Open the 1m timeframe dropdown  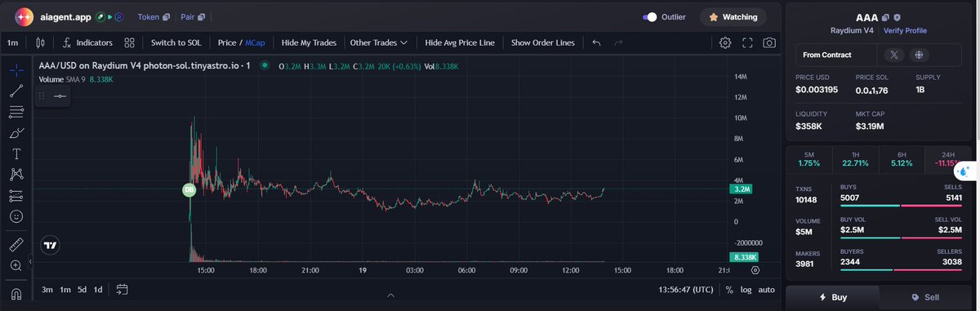coord(13,42)
